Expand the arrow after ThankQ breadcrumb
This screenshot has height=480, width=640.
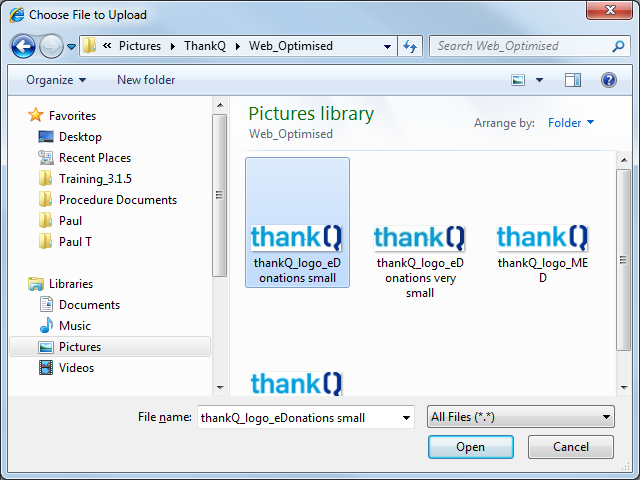(238, 47)
